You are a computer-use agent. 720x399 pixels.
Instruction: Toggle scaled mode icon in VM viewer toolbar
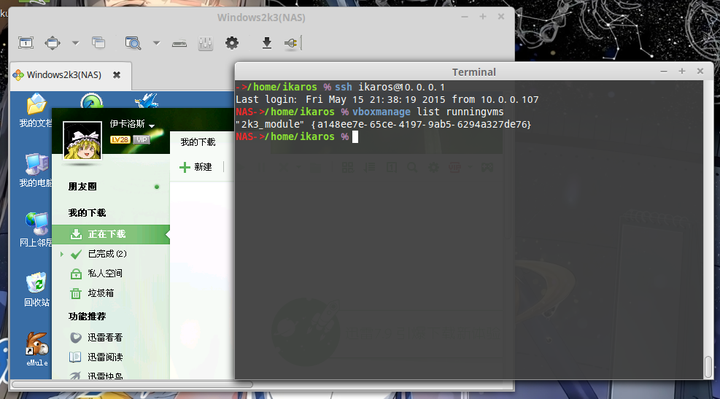tap(52, 43)
